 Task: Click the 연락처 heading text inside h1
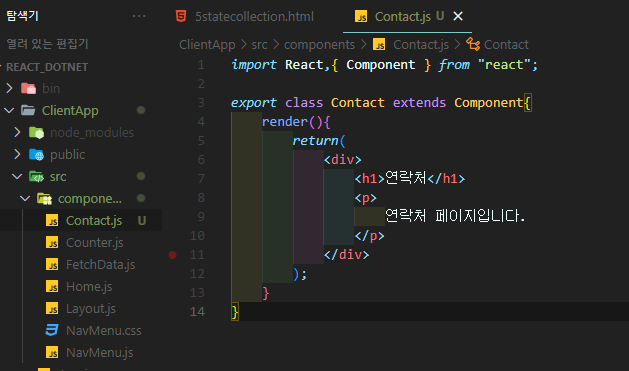point(406,178)
